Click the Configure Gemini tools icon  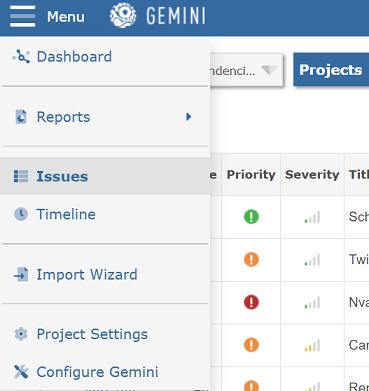click(21, 372)
